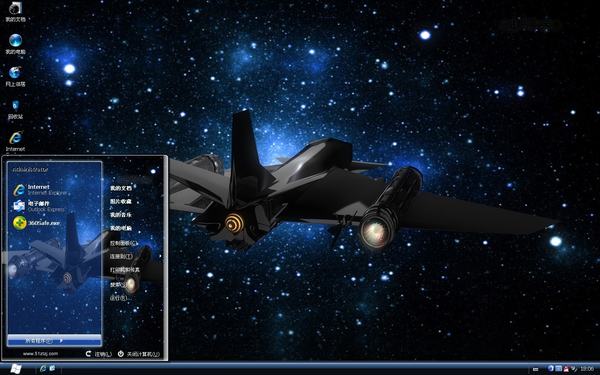
Task: Open Outlook Express e-mail entry
Action: 38,206
